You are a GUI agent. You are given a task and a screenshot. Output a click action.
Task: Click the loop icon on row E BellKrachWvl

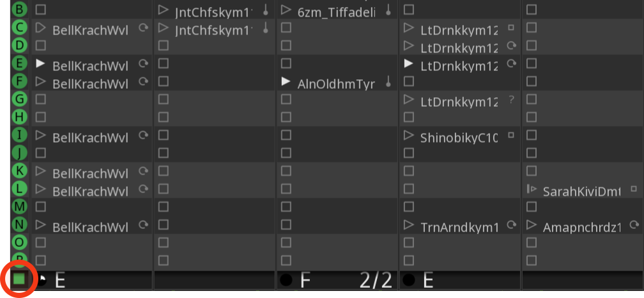click(x=143, y=64)
